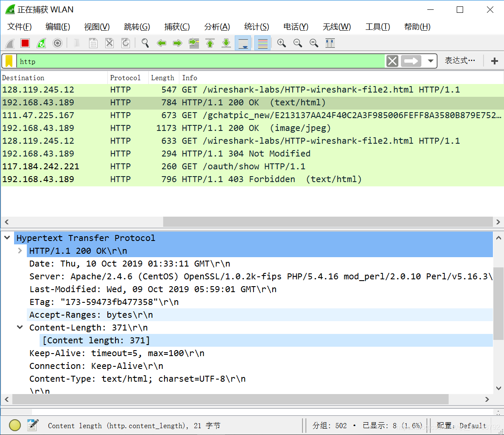Zoom in the main window text
Screen dimensions: 504x435
coord(282,43)
